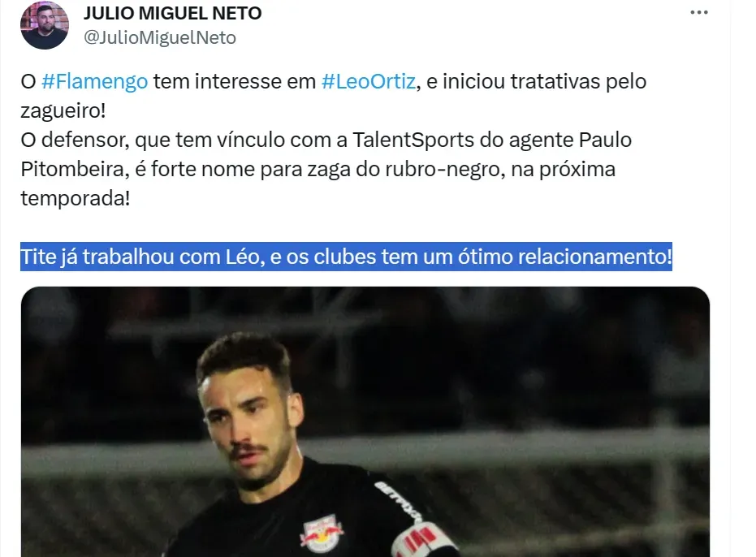Click the word 'Tite' in highlighted text

[x=38, y=257]
